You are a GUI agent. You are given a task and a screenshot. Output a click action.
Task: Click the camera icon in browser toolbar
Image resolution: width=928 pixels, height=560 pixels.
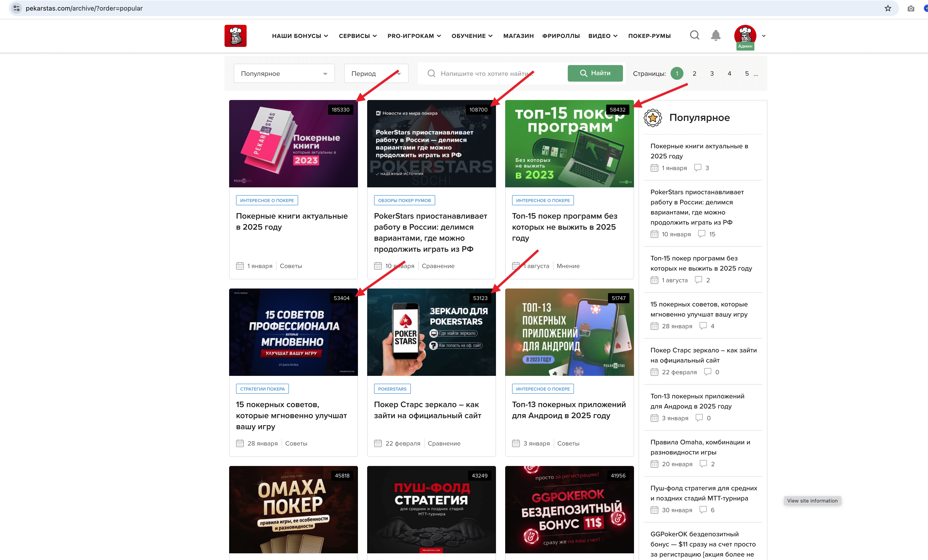(x=911, y=8)
